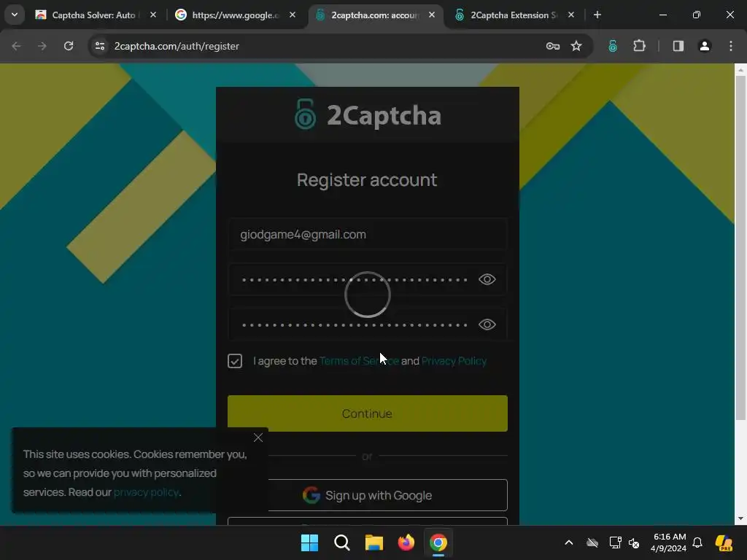Click the scrollbar up arrow
The height and width of the screenshot is (560, 747).
(x=740, y=70)
